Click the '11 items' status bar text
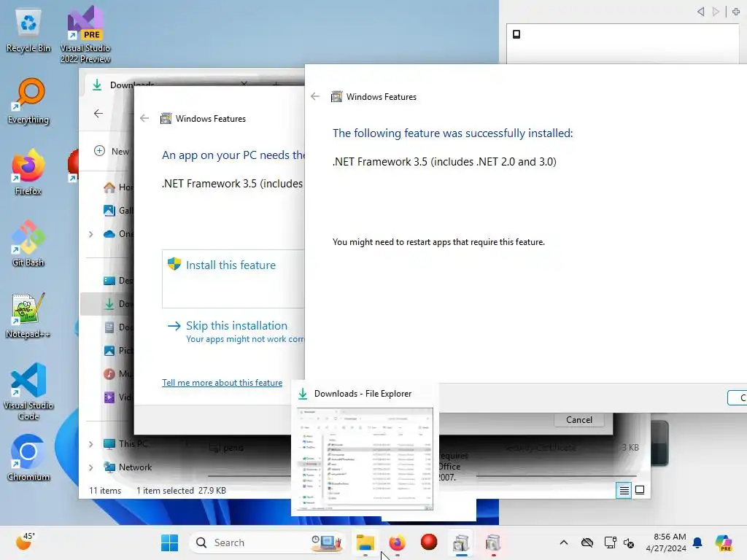This screenshot has height=560, width=747. (105, 491)
